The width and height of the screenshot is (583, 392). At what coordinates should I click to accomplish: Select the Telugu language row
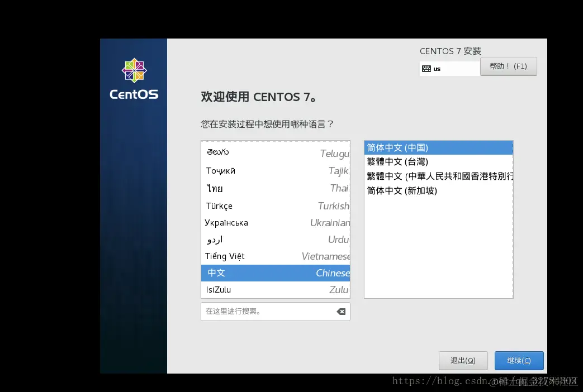[x=276, y=152]
